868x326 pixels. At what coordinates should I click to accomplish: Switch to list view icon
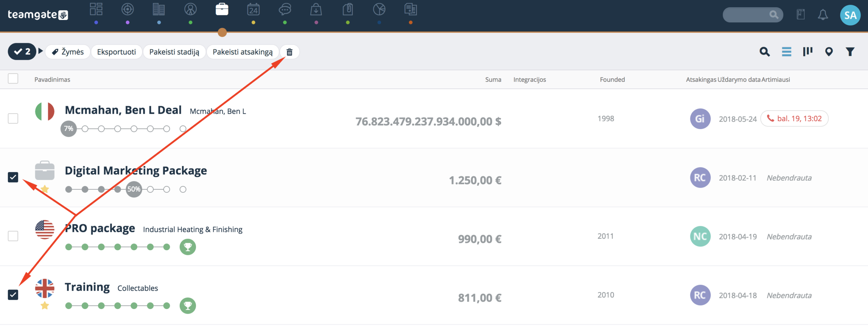787,52
